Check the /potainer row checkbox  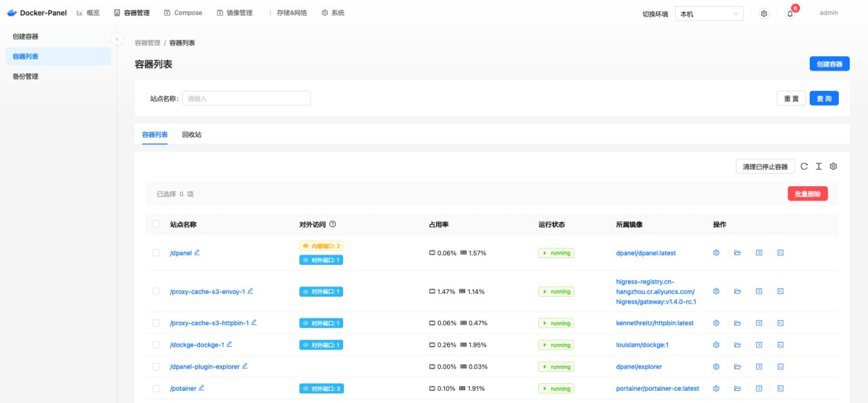(x=157, y=388)
